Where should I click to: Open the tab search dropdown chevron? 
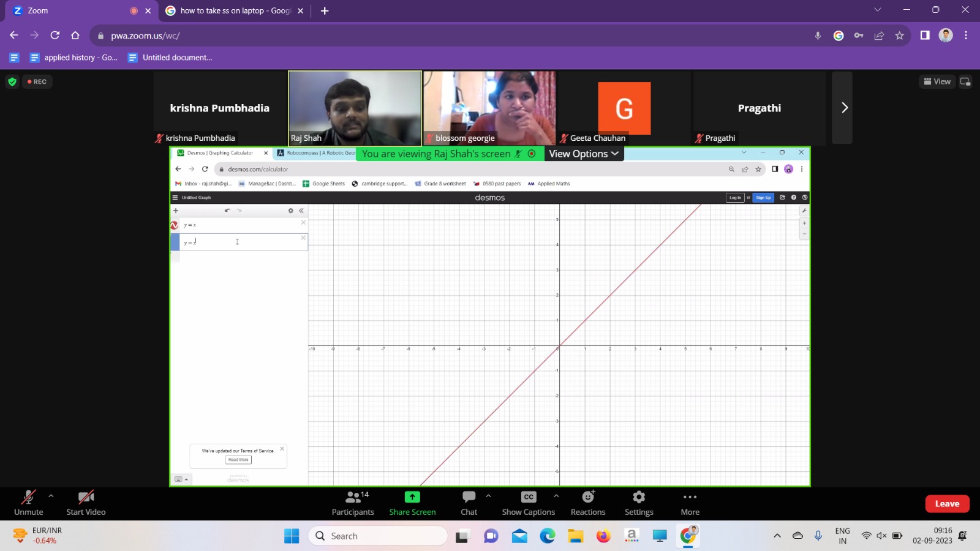(877, 10)
